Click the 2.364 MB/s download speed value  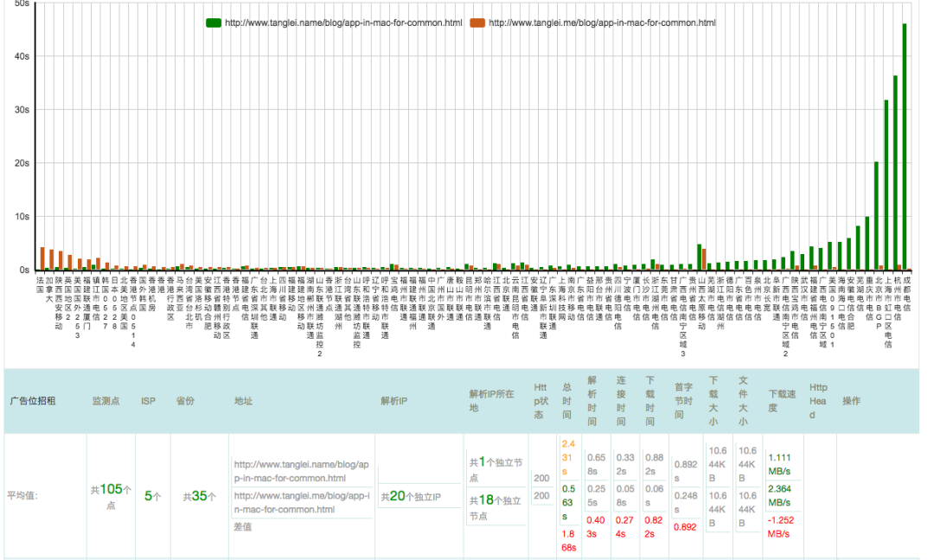click(x=781, y=496)
